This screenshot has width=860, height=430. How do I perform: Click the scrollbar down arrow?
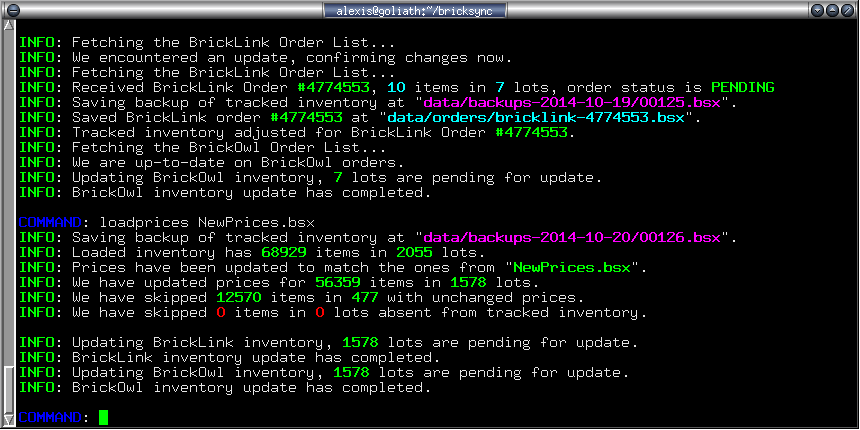[x=8, y=421]
